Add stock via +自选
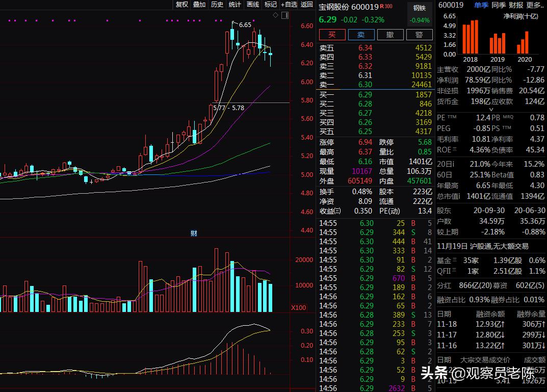The width and height of the screenshot is (547, 392). 289,4
